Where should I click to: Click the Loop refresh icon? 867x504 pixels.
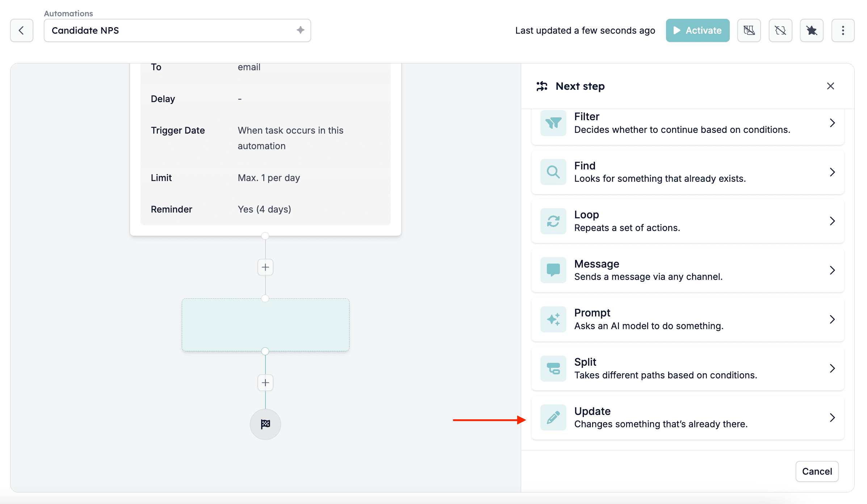tap(553, 221)
